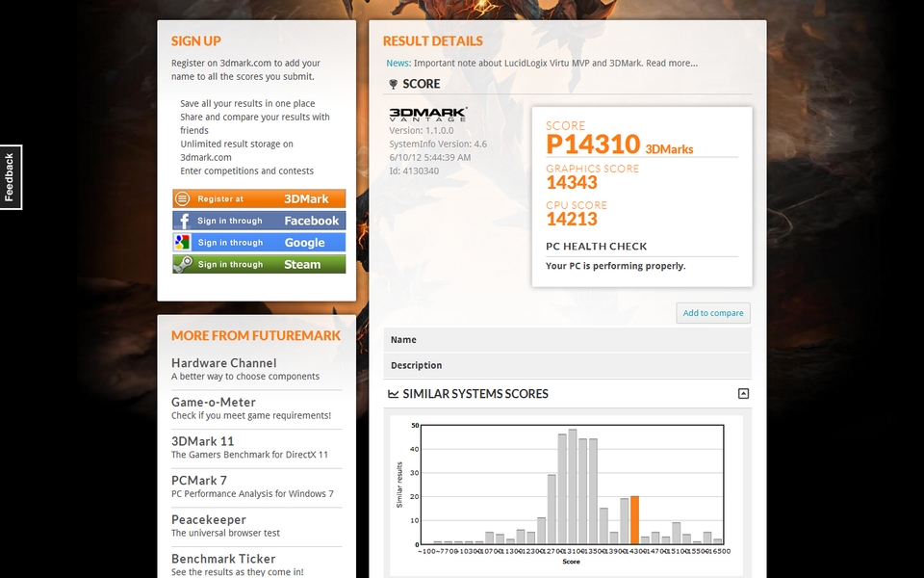Click 'PC HEALTH CHECK' heading

coord(597,247)
